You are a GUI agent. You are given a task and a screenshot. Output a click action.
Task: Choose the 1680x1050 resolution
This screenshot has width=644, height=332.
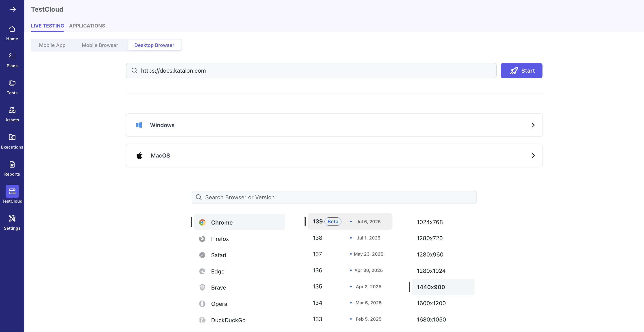(443, 319)
